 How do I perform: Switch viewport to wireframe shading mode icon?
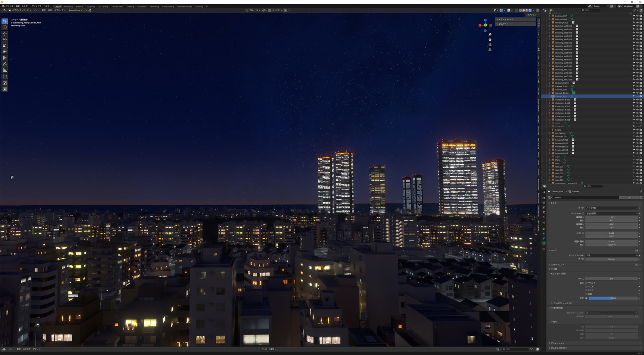[521, 10]
